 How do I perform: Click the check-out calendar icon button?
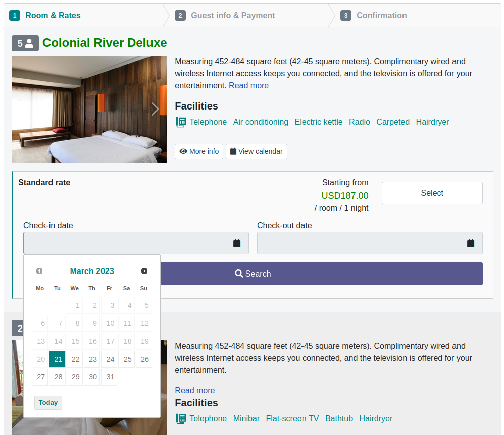[471, 243]
